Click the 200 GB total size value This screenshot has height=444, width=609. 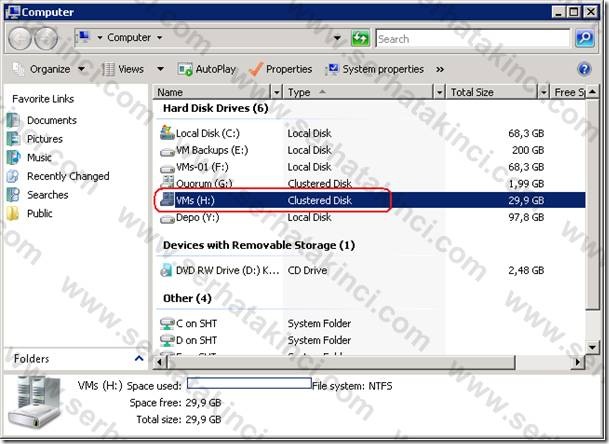point(527,150)
